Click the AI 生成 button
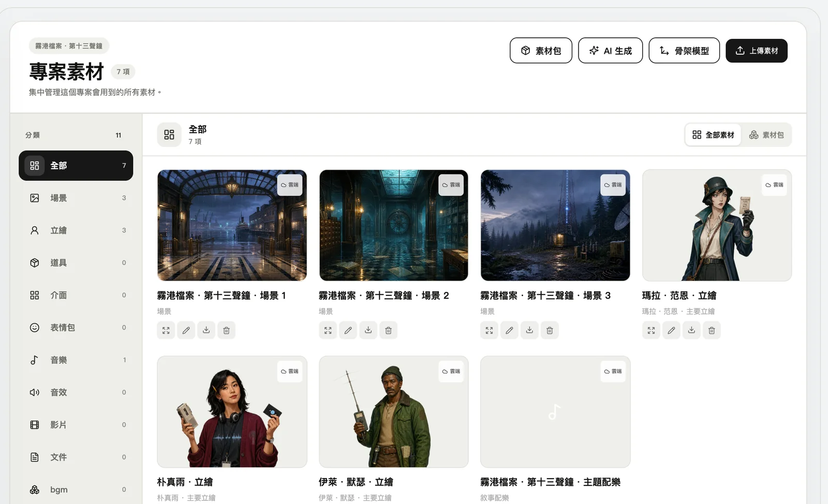 click(x=611, y=51)
